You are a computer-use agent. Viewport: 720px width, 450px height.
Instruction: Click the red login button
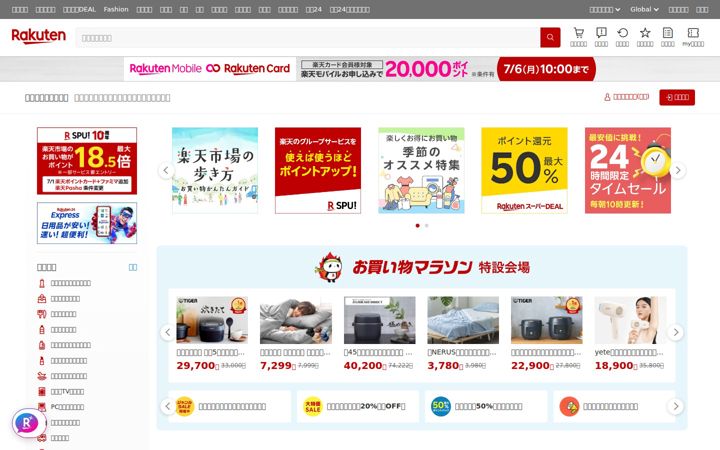tap(677, 97)
